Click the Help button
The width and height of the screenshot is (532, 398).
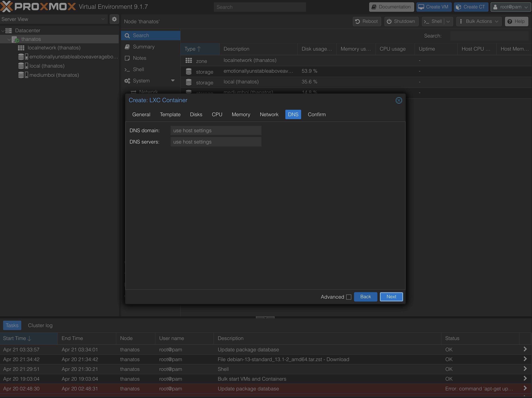pos(516,21)
